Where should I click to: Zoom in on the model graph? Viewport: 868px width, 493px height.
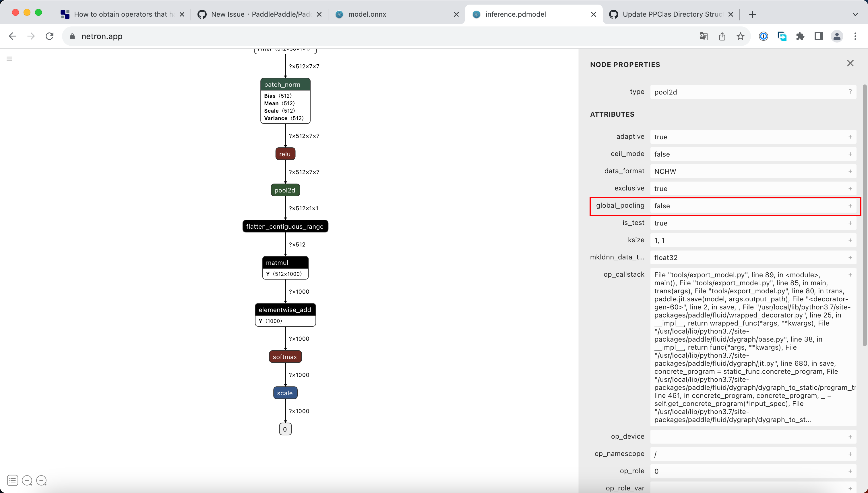click(x=27, y=480)
